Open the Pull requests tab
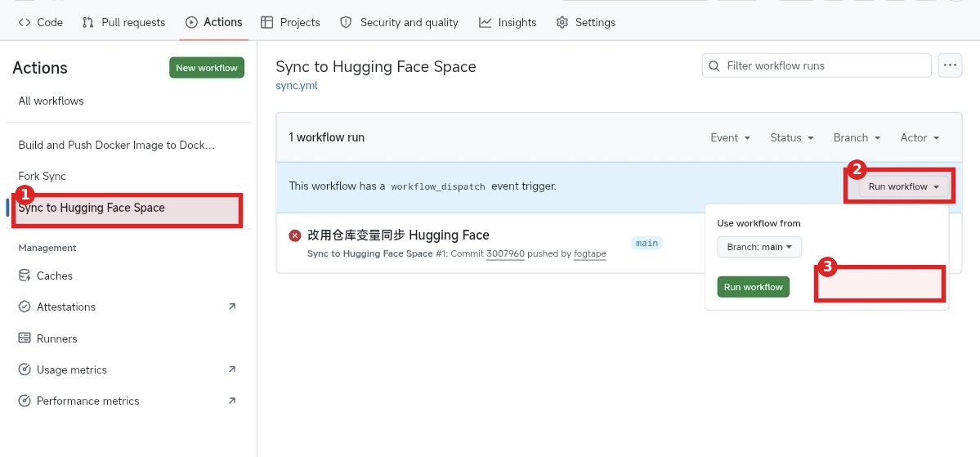The height and width of the screenshot is (457, 980). tap(123, 23)
